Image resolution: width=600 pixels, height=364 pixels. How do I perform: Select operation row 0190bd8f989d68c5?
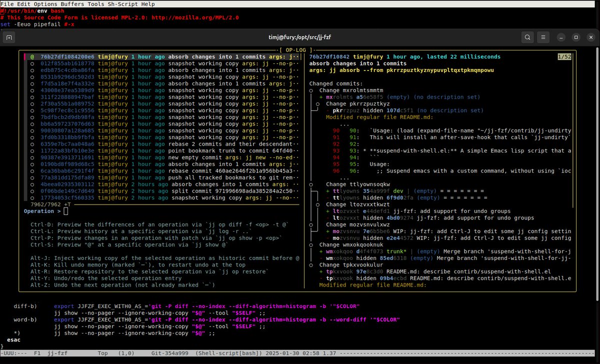click(162, 164)
